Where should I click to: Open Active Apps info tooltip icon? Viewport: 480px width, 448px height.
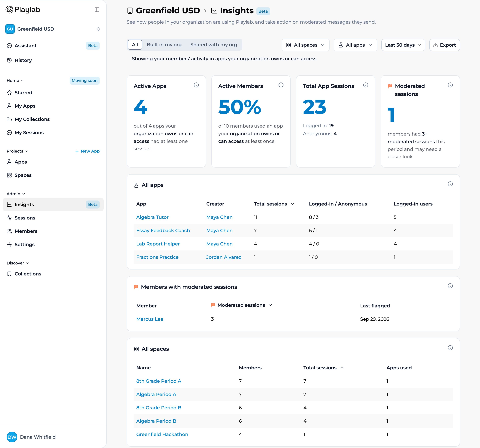[196, 85]
